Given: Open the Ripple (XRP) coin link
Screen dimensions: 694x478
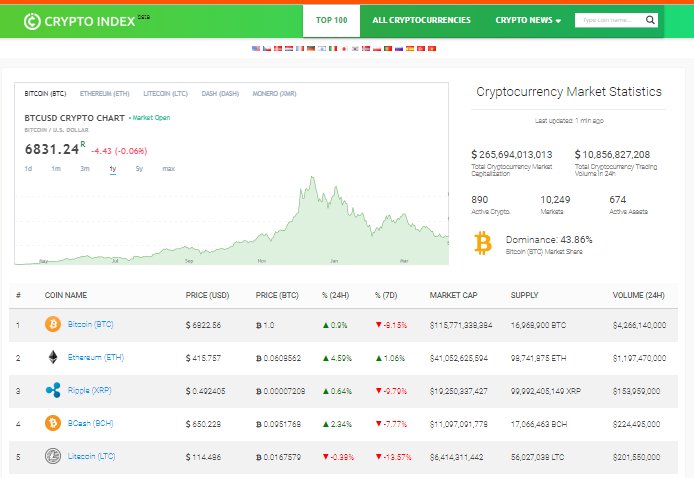Looking at the screenshot, I should point(89,390).
